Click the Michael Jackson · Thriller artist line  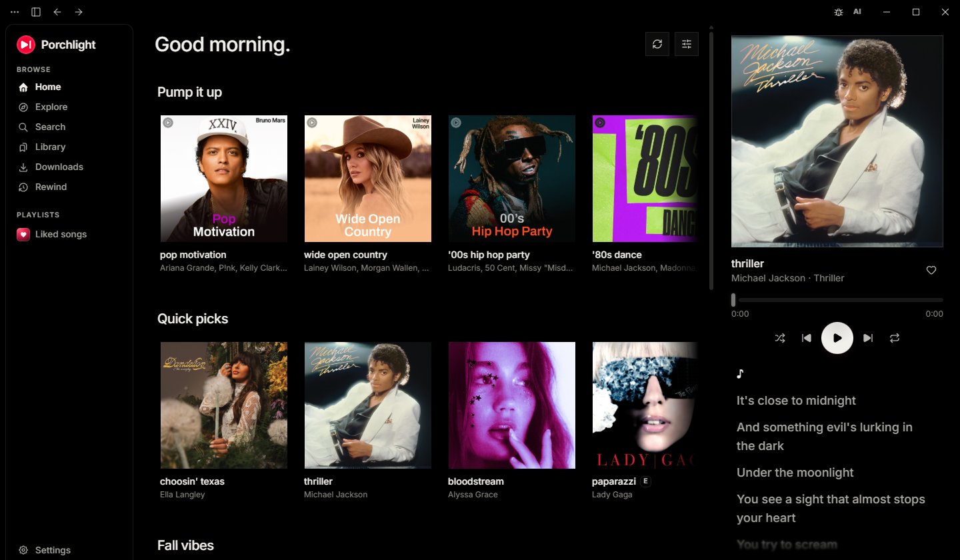pos(788,278)
